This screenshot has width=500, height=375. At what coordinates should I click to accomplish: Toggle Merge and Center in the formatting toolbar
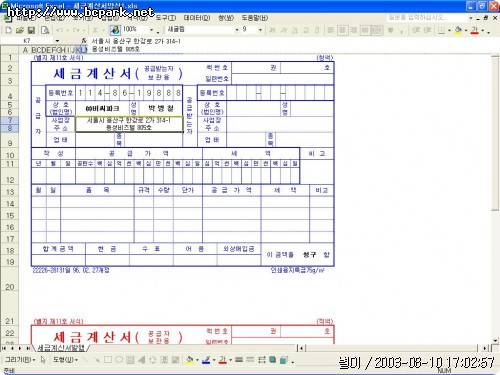(x=377, y=30)
